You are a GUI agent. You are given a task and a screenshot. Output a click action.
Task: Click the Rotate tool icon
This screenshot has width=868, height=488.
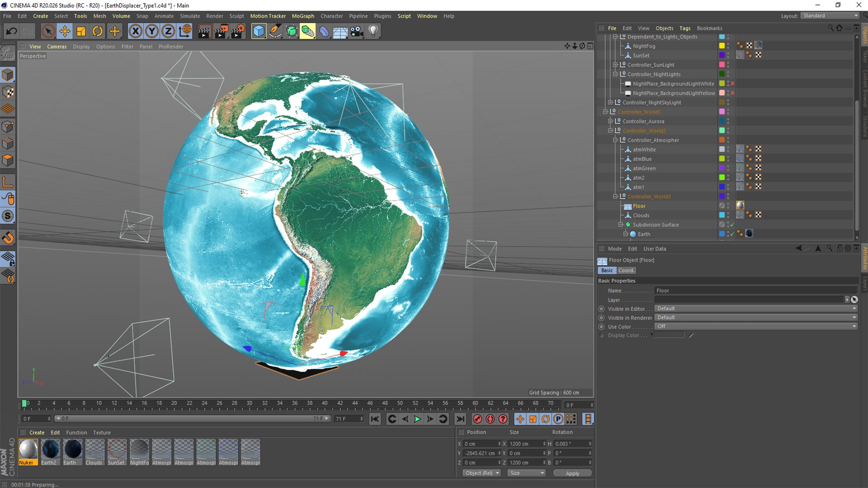(97, 31)
